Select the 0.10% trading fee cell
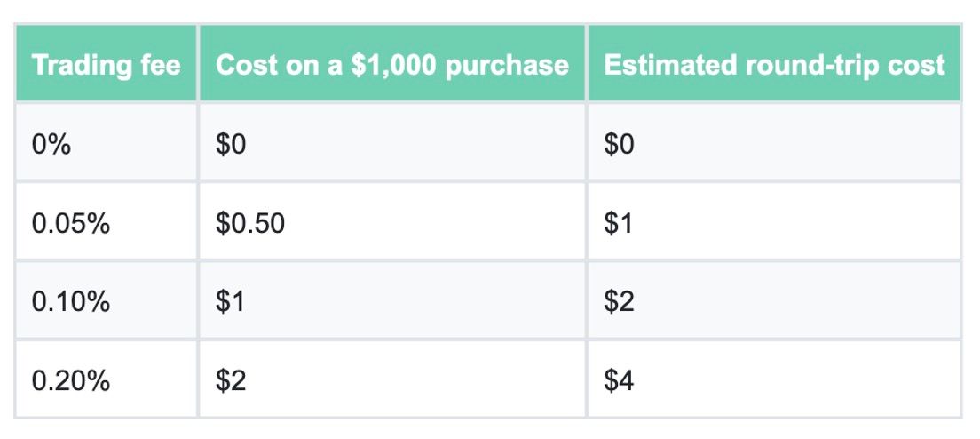Screen dimensions: 980x439 pos(106,300)
